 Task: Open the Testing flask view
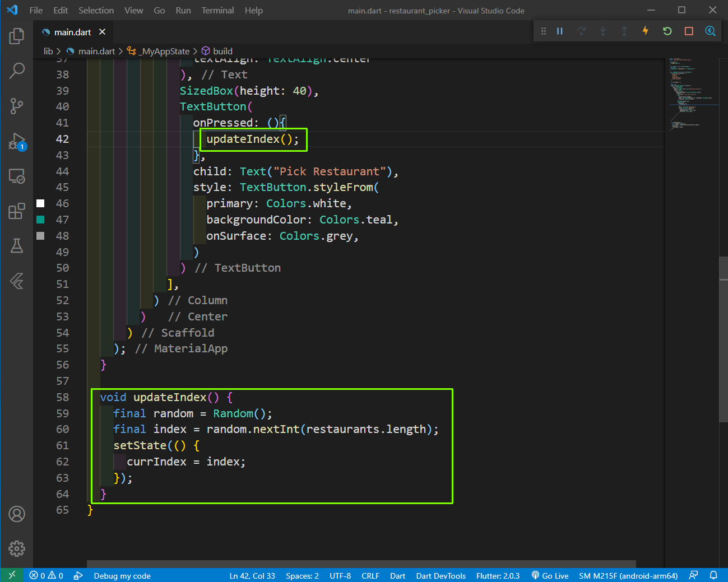point(17,246)
